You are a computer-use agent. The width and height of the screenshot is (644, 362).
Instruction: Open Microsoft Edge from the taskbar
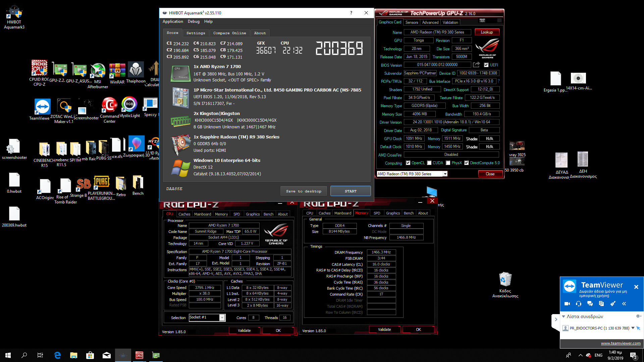[57, 355]
